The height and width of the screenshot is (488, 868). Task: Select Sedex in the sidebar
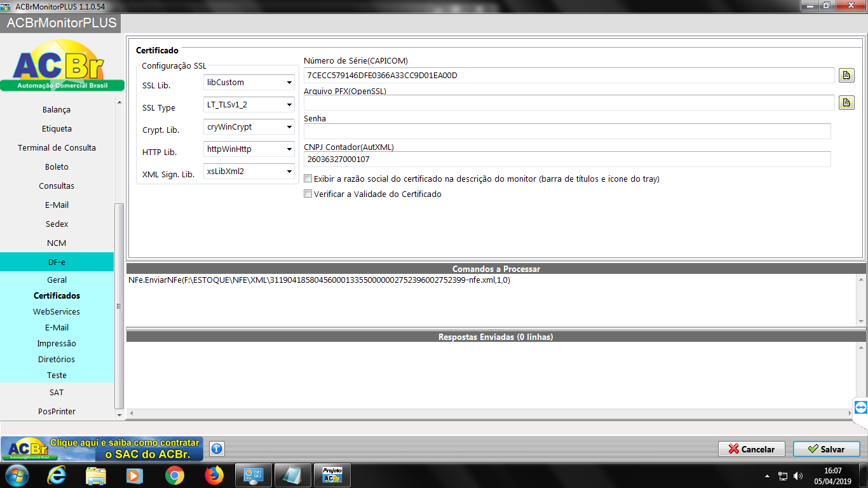tap(57, 224)
